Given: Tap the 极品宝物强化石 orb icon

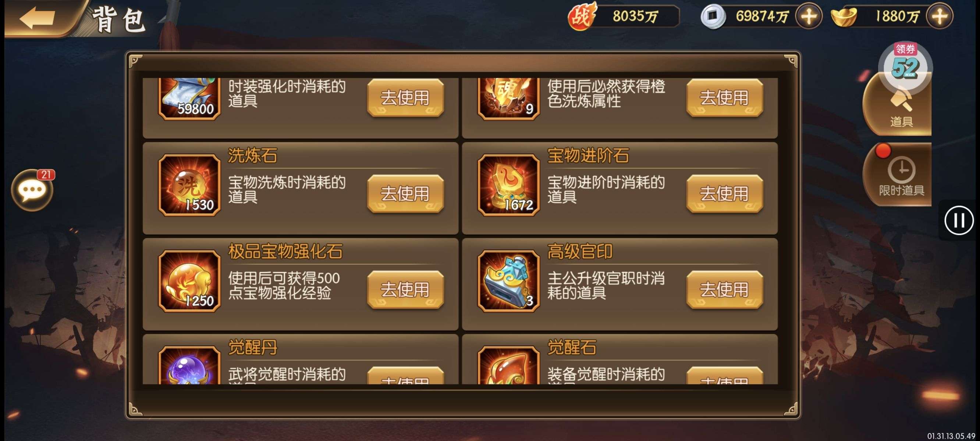Looking at the screenshot, I should click(189, 281).
